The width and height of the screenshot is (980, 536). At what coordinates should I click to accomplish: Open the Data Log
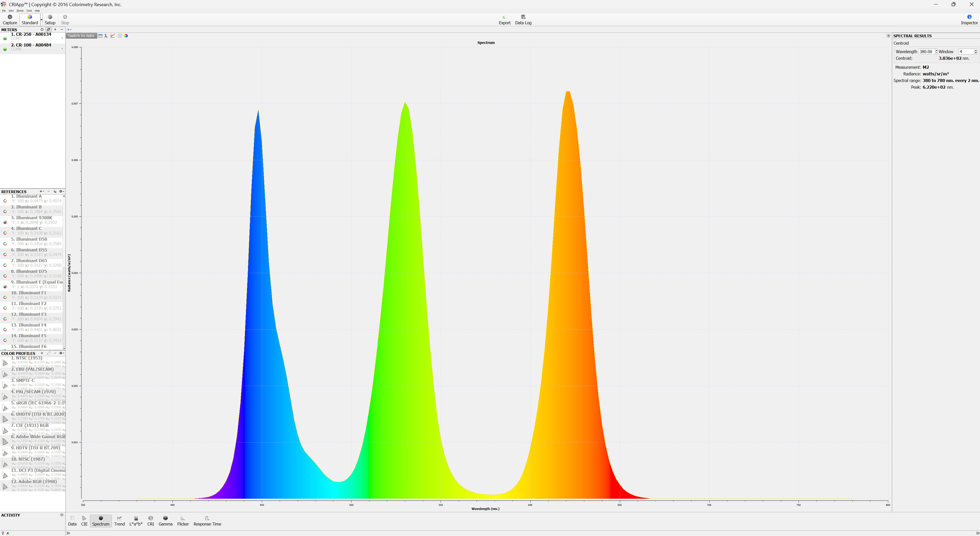(523, 17)
